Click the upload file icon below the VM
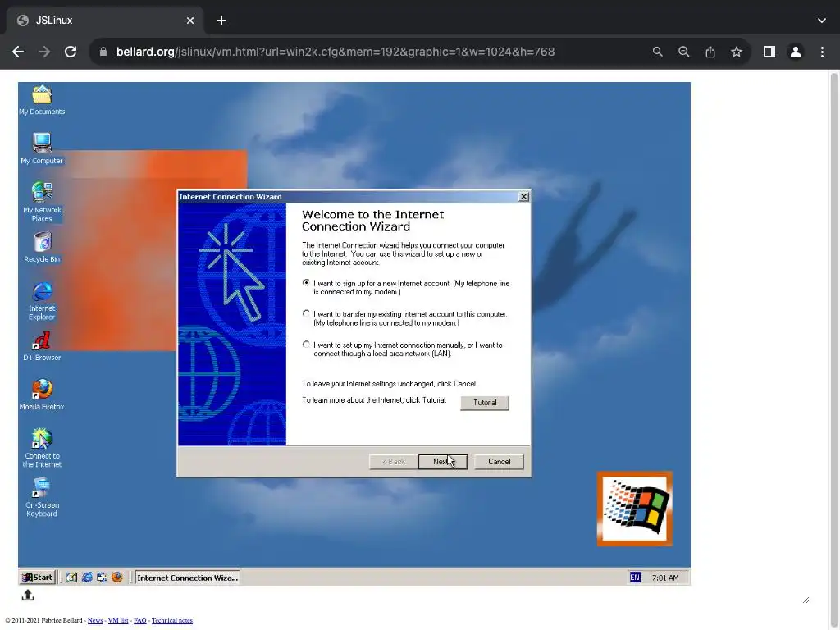The width and height of the screenshot is (840, 630). tap(28, 595)
